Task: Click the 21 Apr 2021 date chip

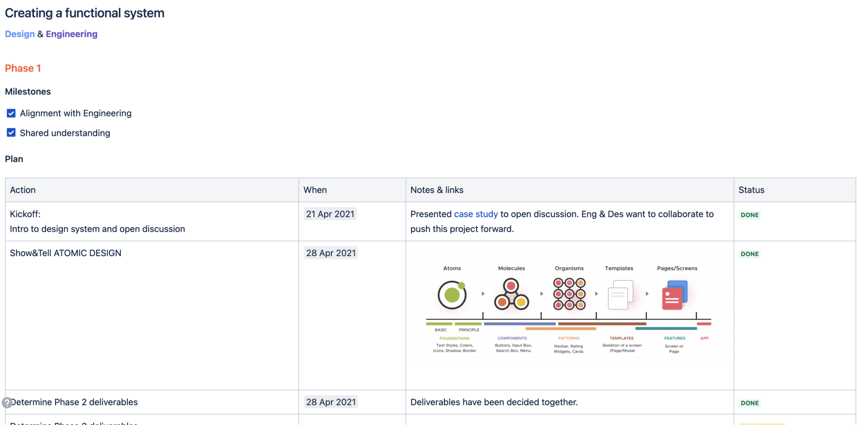Action: [330, 214]
